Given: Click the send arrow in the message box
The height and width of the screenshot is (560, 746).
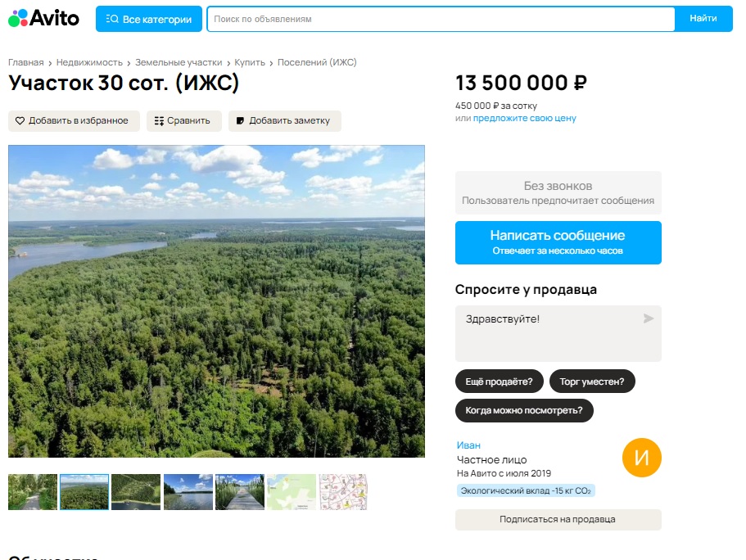Looking at the screenshot, I should point(649,318).
